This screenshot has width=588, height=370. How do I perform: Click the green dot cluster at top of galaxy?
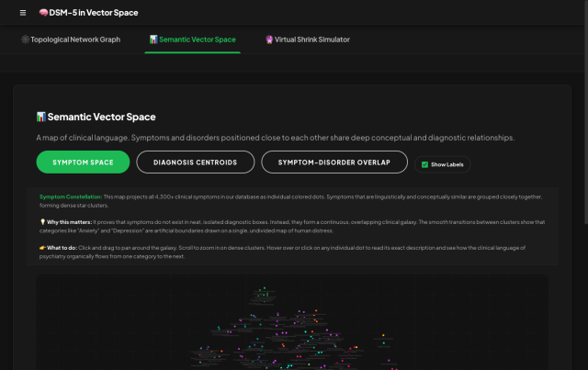(263, 295)
